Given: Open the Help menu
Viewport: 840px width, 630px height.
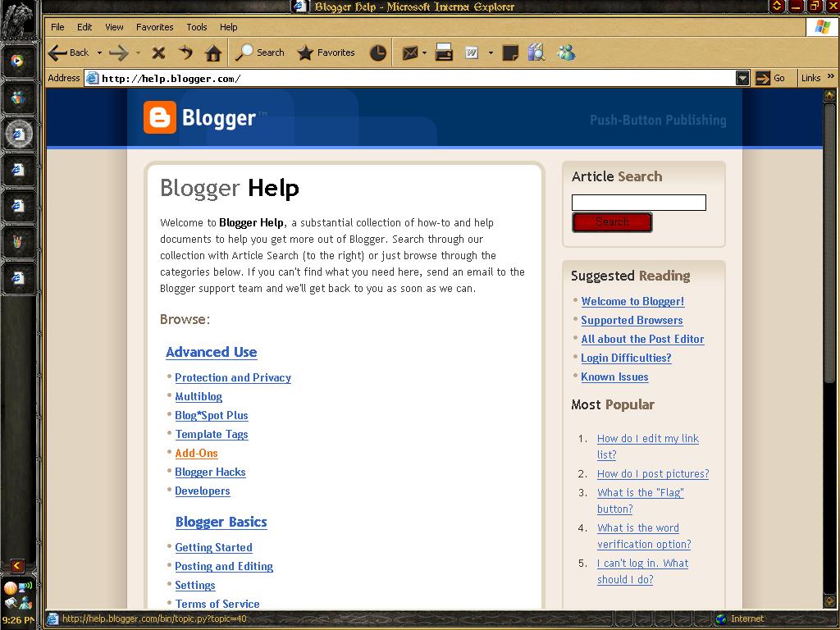Looking at the screenshot, I should tap(228, 27).
